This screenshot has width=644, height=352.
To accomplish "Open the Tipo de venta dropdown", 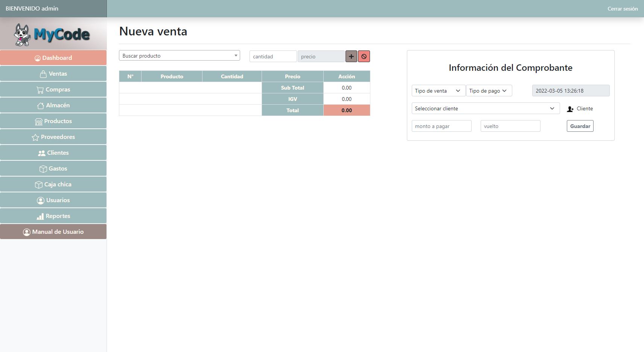I will point(438,91).
